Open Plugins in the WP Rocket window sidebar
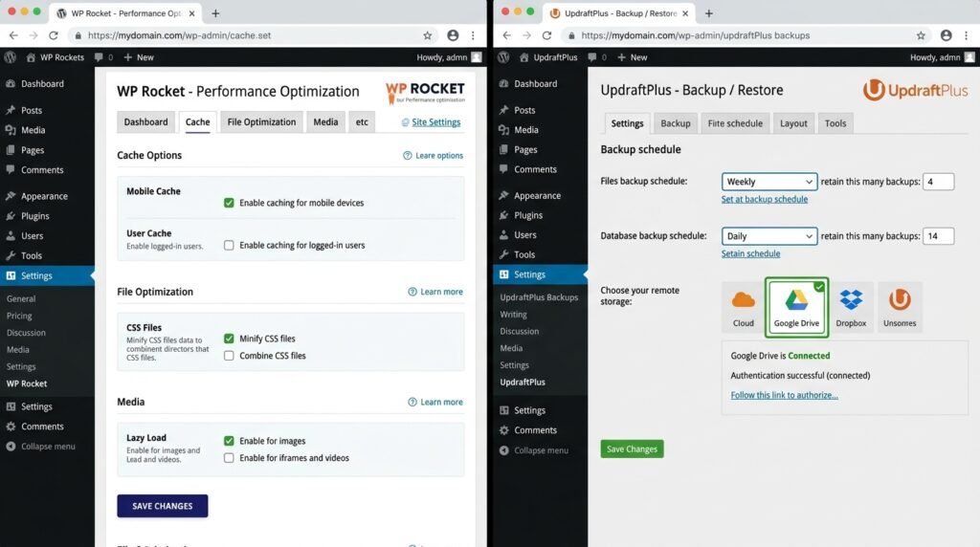This screenshot has height=547, width=980. [35, 216]
